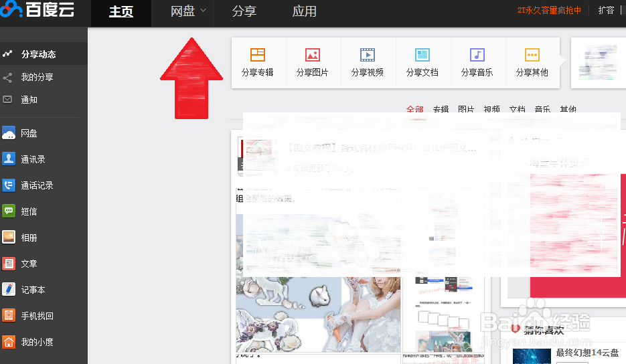
Task: Click the 手机找回 label in sidebar
Action: (37, 316)
